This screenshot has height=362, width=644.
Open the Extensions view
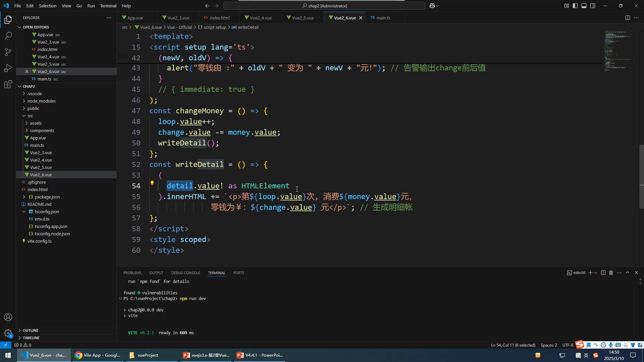click(8, 84)
